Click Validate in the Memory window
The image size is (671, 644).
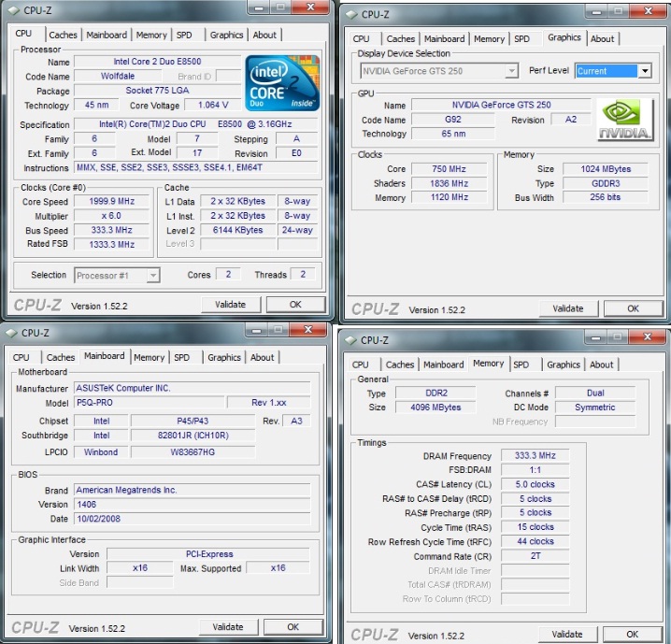point(567,634)
